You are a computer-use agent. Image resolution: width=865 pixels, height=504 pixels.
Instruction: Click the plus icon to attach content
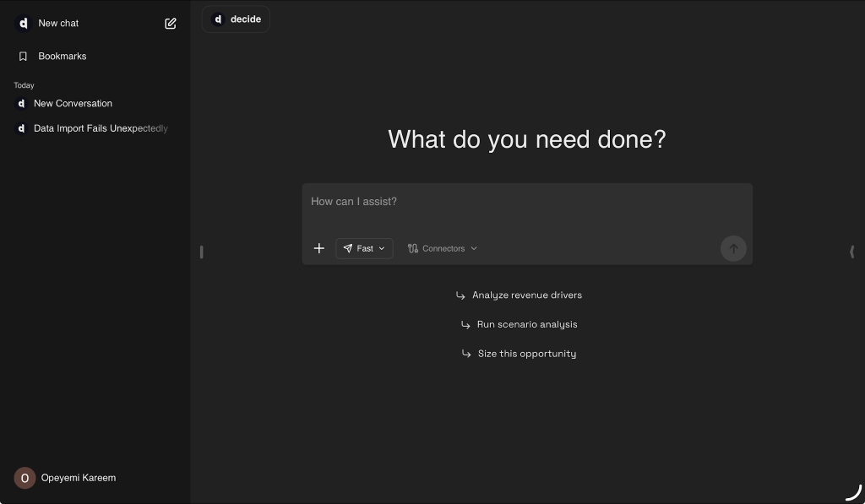[x=319, y=248]
